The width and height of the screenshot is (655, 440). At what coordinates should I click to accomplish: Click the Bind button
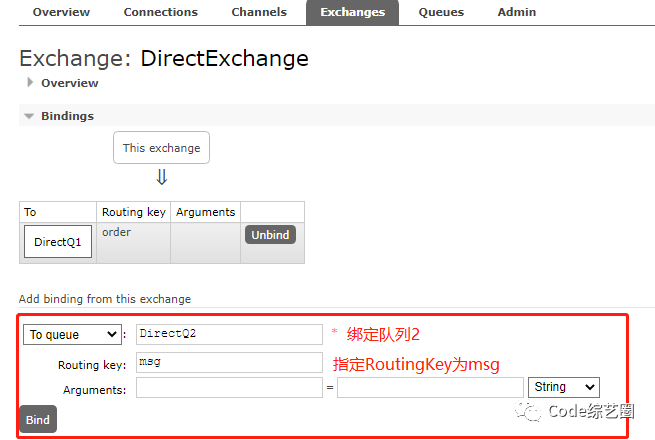(x=38, y=419)
